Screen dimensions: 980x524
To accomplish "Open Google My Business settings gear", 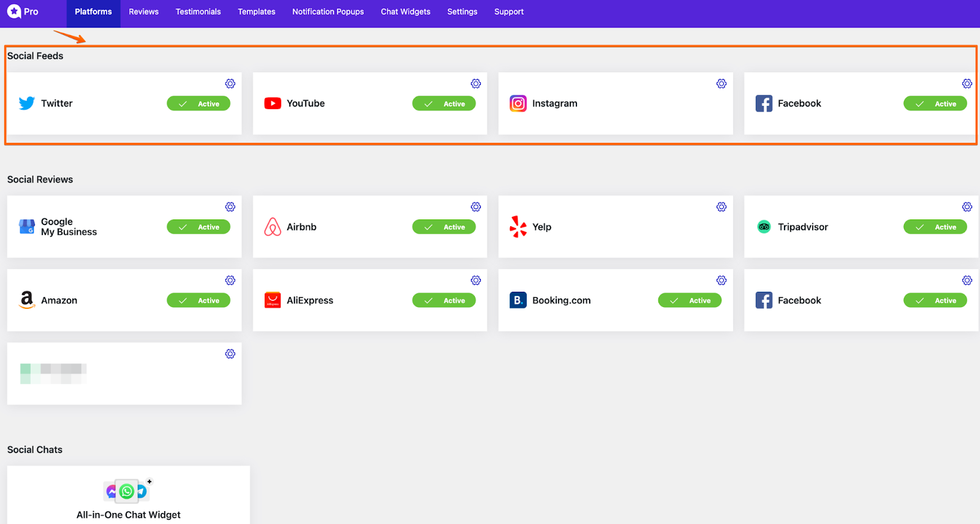I will click(x=230, y=207).
